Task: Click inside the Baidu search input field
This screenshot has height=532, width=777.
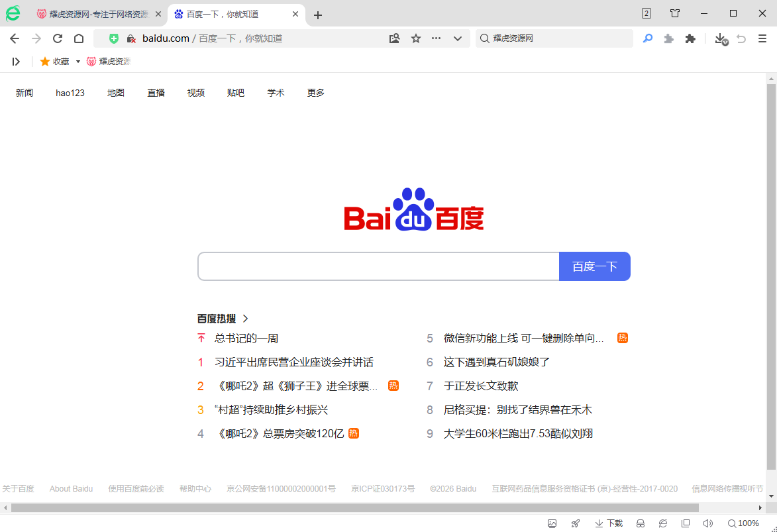Action: coord(378,266)
